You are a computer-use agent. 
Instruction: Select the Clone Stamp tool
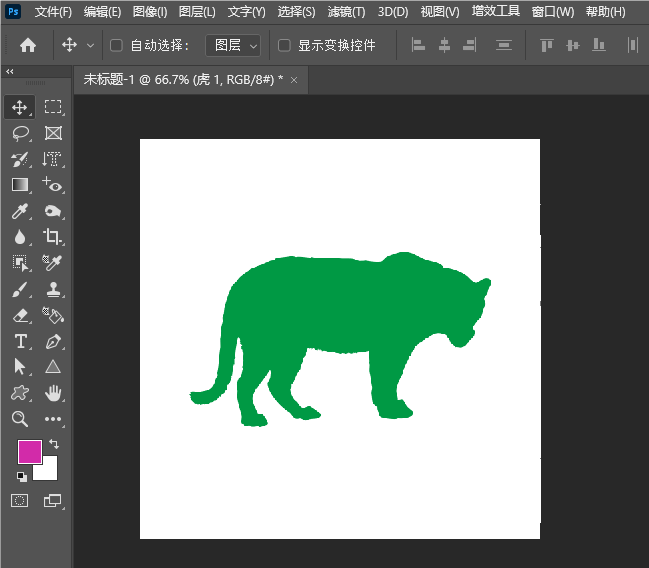[53, 289]
